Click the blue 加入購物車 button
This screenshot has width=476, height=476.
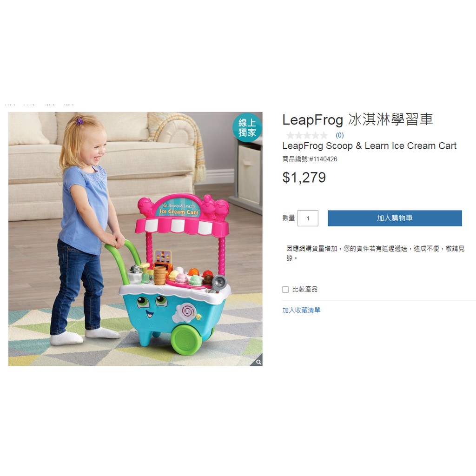click(x=395, y=218)
